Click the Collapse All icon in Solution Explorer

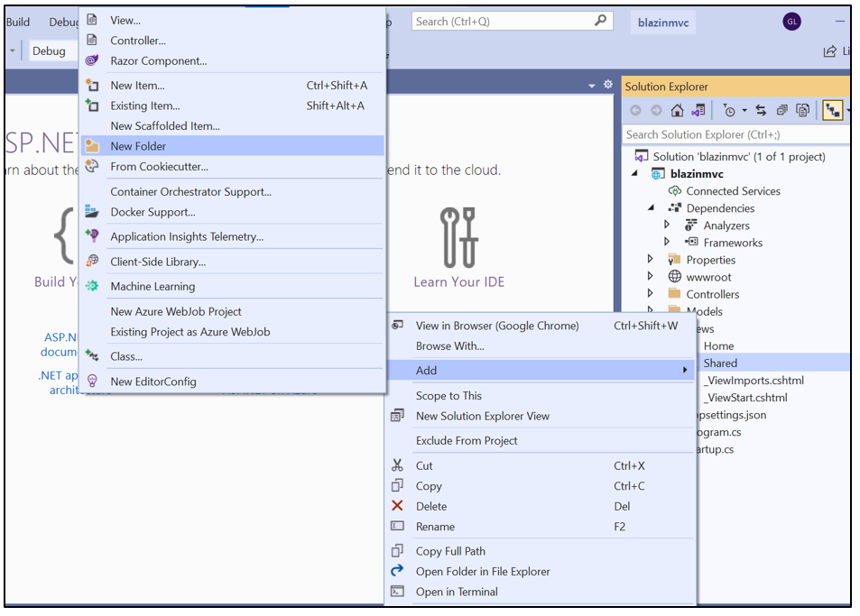click(781, 110)
